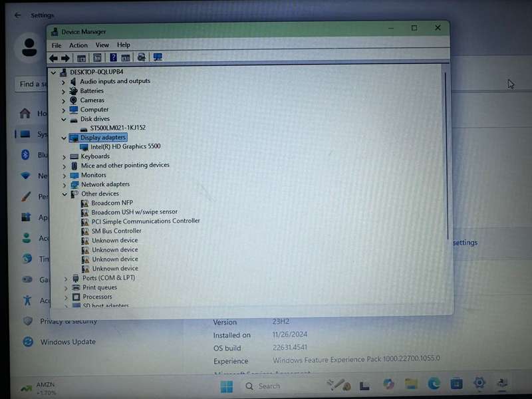The width and height of the screenshot is (532, 399).
Task: Click the action pane toolbar icon next to Help
Action: click(x=126, y=58)
